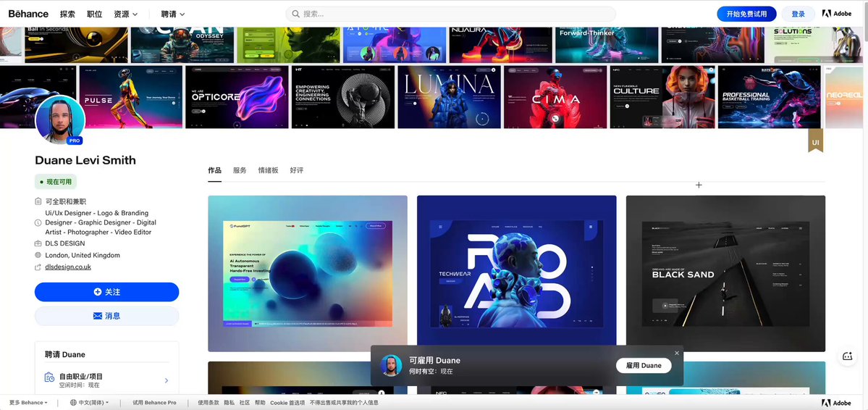
Task: Click Duane's profile avatar photo
Action: [60, 120]
